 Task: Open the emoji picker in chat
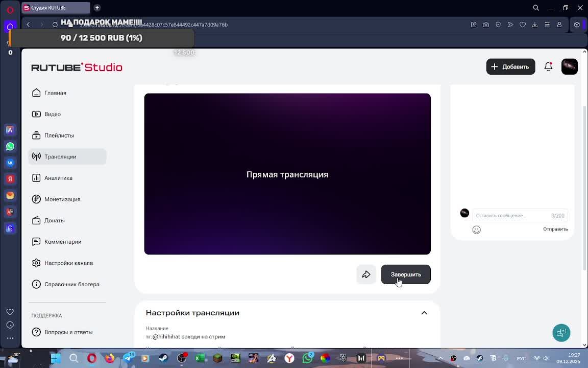(476, 230)
